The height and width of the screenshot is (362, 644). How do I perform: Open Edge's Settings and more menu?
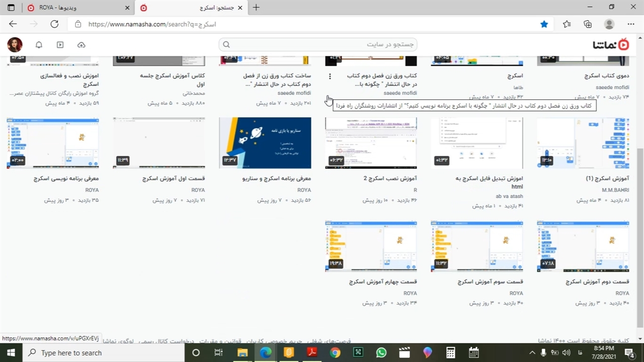[x=631, y=24]
